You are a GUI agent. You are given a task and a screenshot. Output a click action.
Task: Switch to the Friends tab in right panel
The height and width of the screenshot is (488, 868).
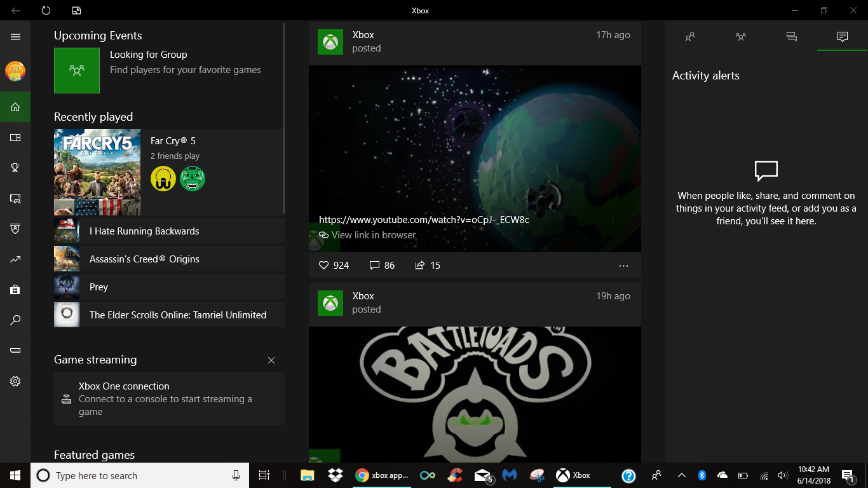point(690,37)
